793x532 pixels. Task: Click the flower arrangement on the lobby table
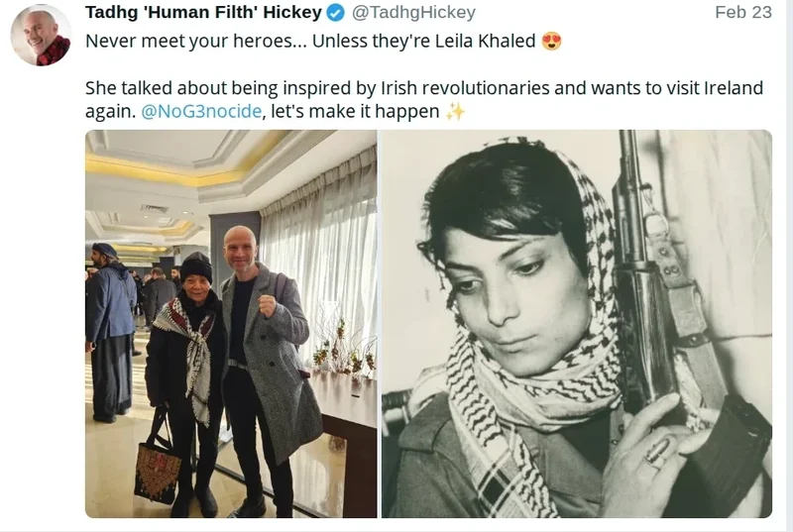point(344,349)
